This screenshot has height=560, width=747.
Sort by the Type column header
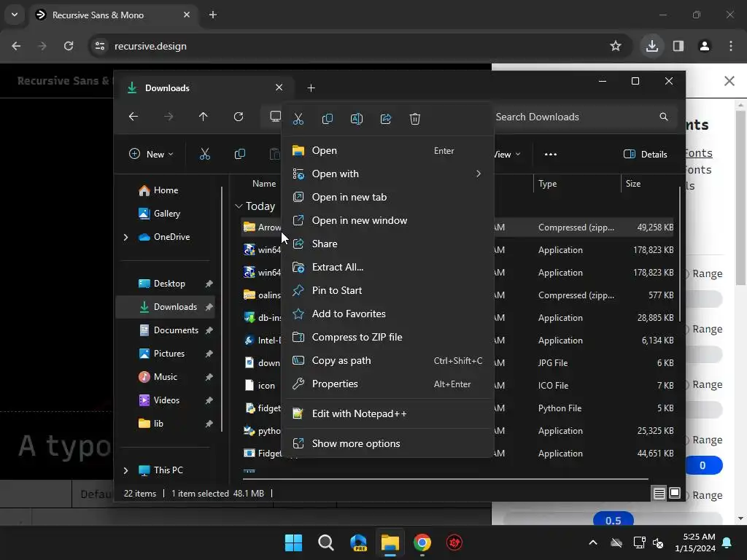[577, 184]
